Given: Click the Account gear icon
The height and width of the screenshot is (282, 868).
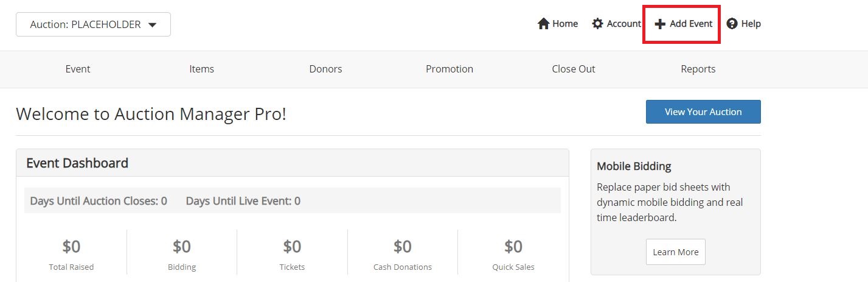Looking at the screenshot, I should tap(598, 24).
